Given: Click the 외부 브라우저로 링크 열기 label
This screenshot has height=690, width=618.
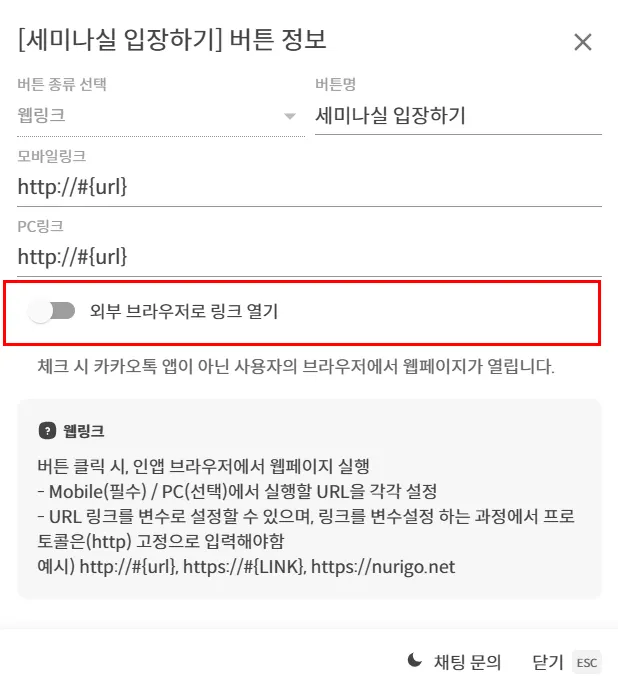Looking at the screenshot, I should [x=184, y=311].
